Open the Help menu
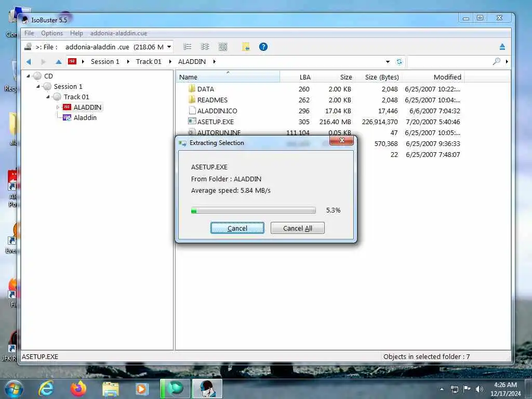The height and width of the screenshot is (399, 532). (x=76, y=33)
